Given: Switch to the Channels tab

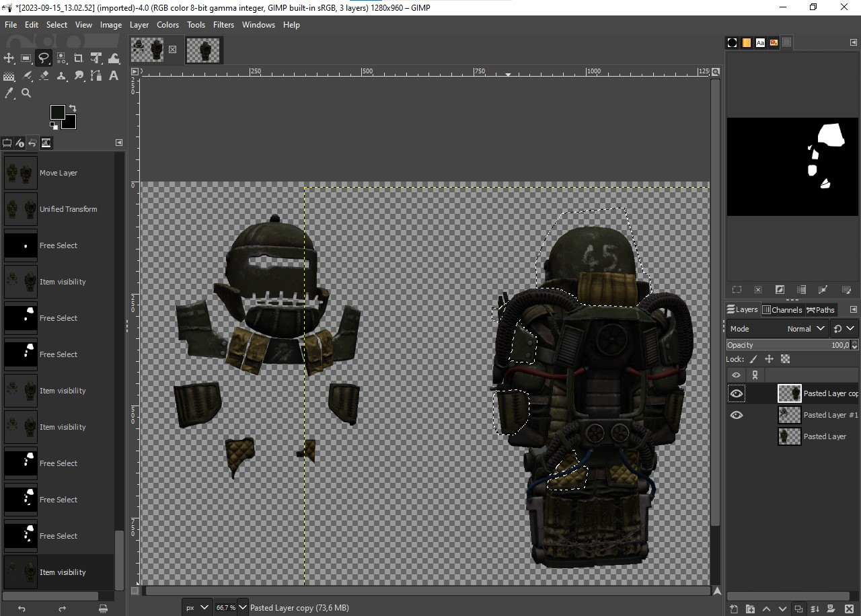Looking at the screenshot, I should click(x=782, y=310).
